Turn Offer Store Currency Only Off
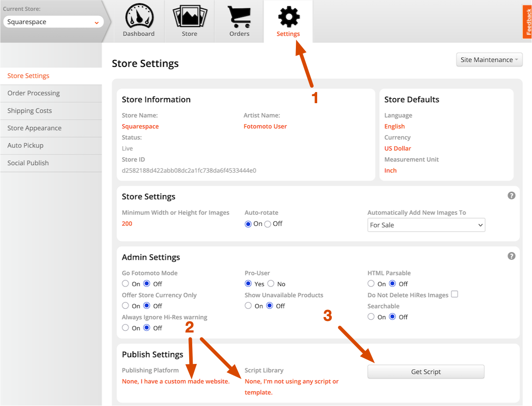The image size is (532, 406). coord(147,305)
